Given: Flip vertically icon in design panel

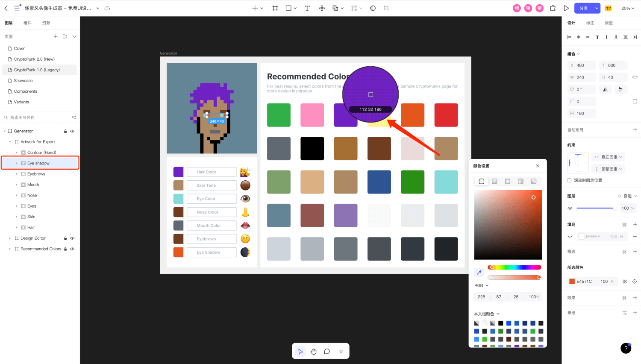Looking at the screenshot, I should (x=621, y=89).
